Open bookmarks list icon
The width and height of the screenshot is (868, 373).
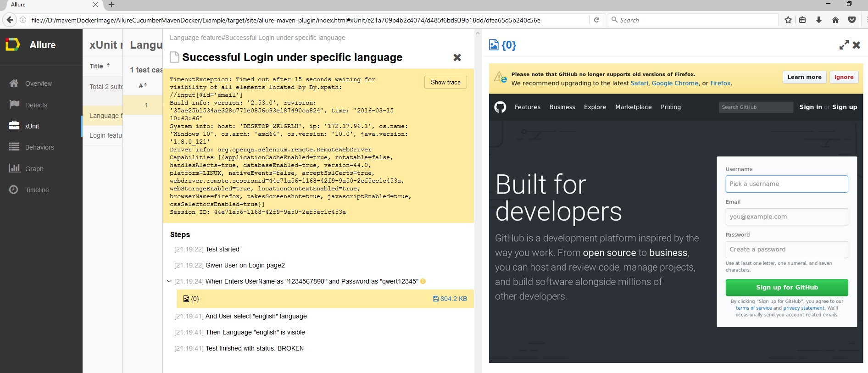point(802,20)
